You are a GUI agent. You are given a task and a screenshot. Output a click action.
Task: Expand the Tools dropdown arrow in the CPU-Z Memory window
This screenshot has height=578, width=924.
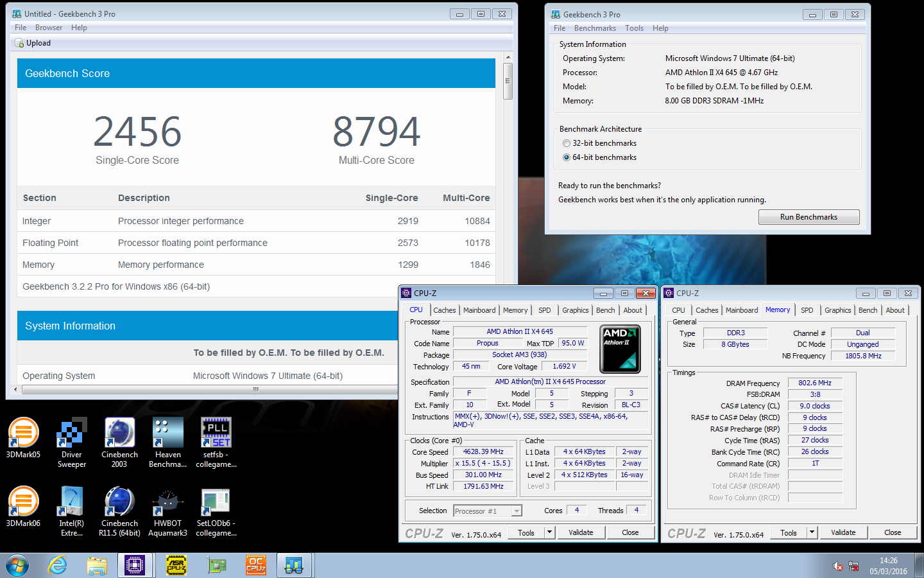[812, 532]
